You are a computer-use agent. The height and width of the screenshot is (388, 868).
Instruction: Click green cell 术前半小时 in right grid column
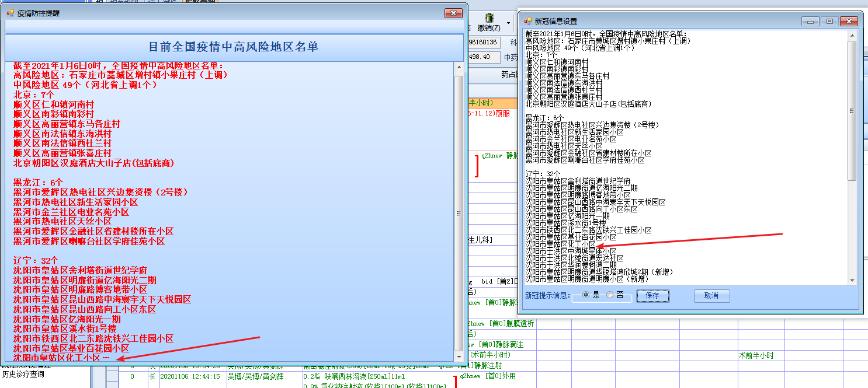[758, 355]
